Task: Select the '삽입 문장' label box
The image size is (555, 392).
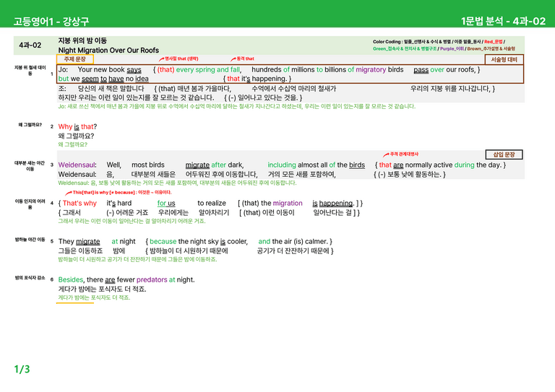Action: [x=504, y=154]
